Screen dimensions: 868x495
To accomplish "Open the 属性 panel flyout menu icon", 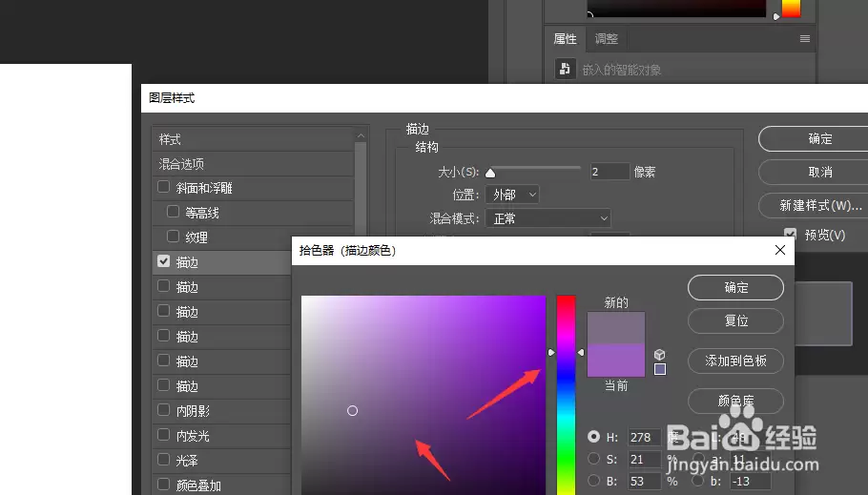I will click(x=805, y=39).
